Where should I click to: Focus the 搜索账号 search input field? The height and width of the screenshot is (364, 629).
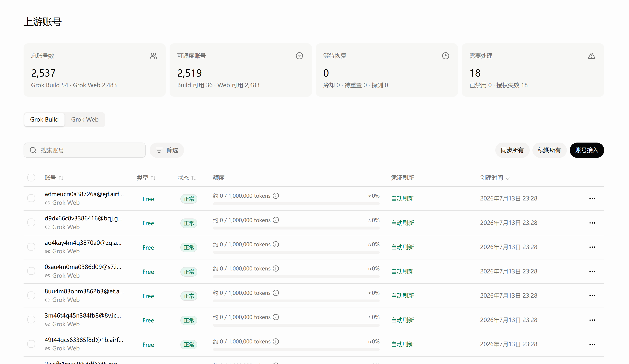(85, 150)
